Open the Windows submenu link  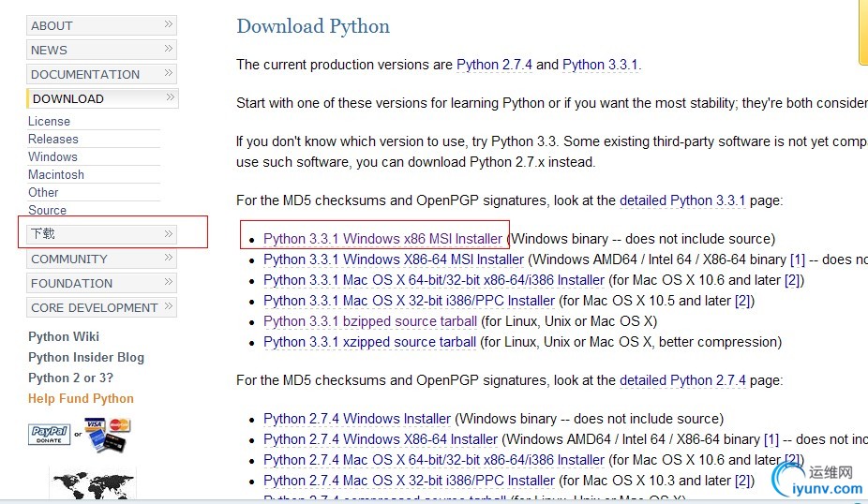(x=52, y=156)
